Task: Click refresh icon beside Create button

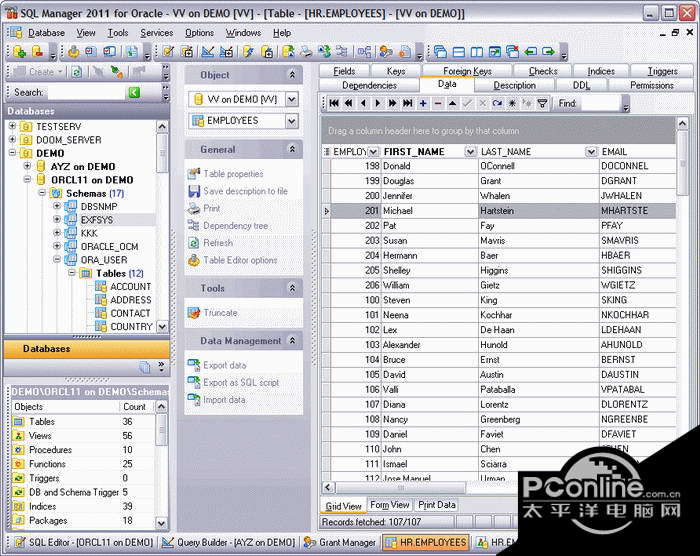Action: coord(77,71)
